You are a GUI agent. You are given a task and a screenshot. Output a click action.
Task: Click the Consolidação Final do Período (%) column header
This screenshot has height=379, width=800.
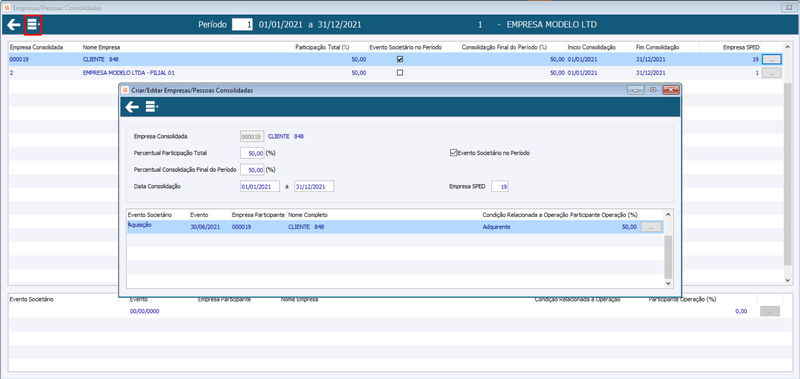(504, 47)
